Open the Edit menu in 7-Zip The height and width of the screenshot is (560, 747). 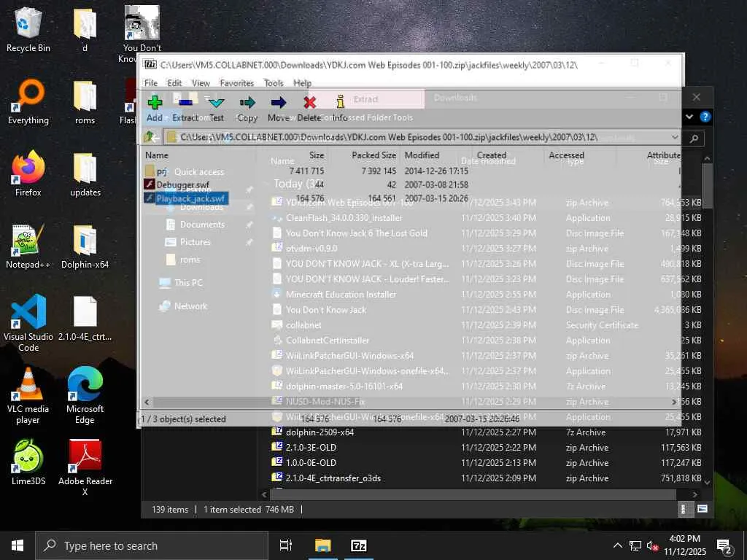point(174,83)
